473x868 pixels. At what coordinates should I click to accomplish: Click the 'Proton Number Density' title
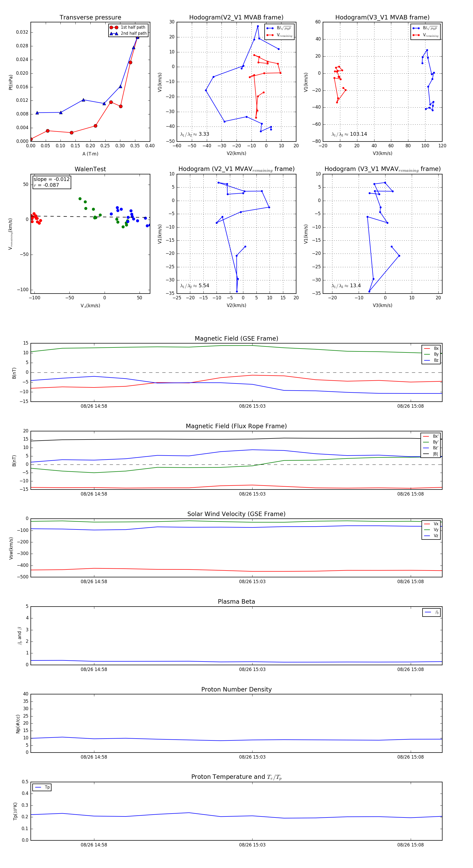pos(236,689)
